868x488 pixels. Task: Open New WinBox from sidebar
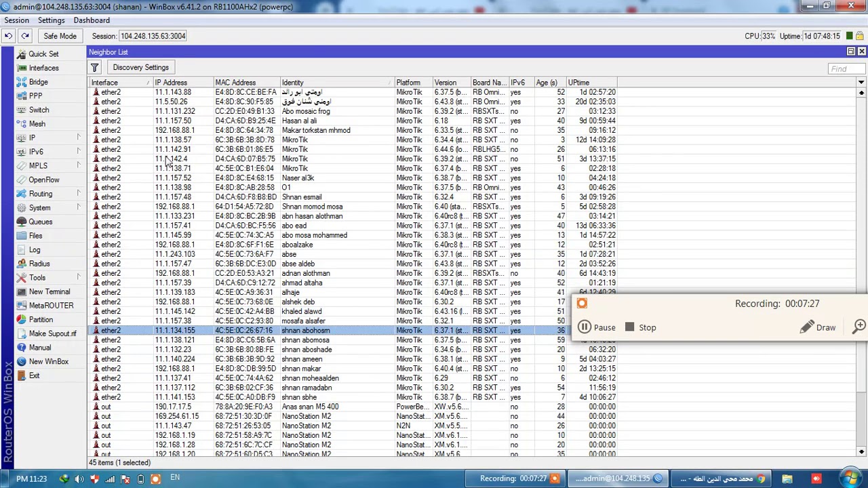(x=48, y=361)
